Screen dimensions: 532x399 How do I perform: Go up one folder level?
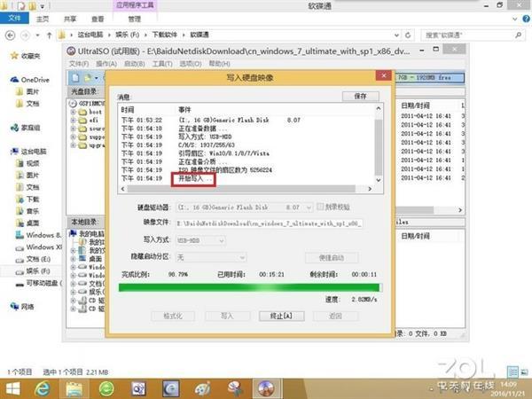(x=49, y=35)
